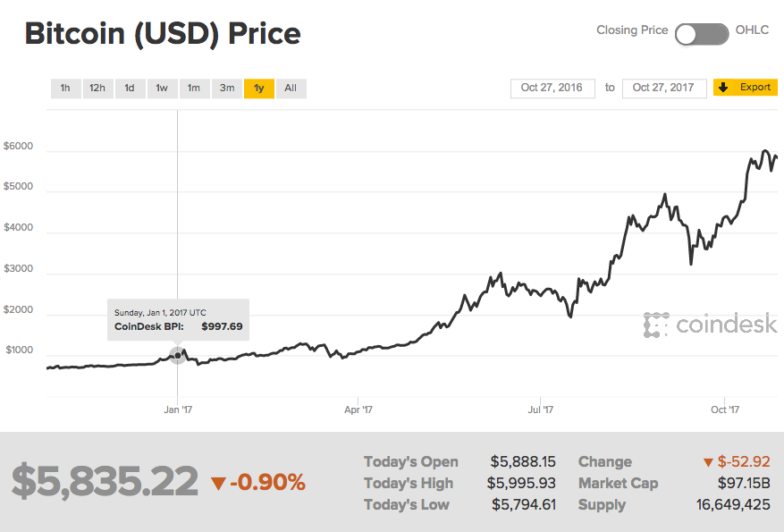Click the end date field Oct 27, 2017
784x532 pixels.
coord(663,88)
